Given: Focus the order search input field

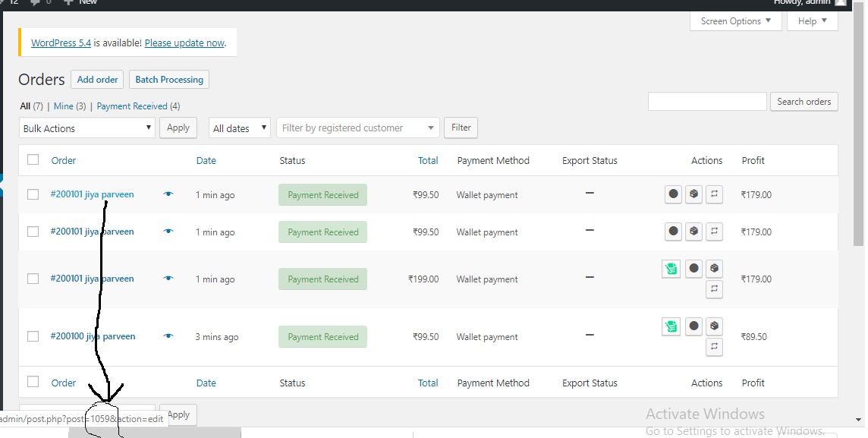Looking at the screenshot, I should pyautogui.click(x=707, y=101).
